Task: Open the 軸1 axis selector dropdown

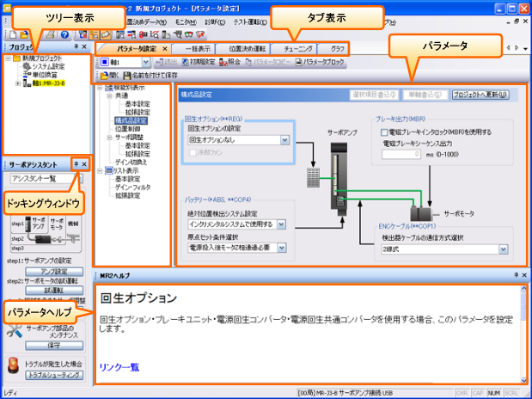Action: click(x=146, y=62)
